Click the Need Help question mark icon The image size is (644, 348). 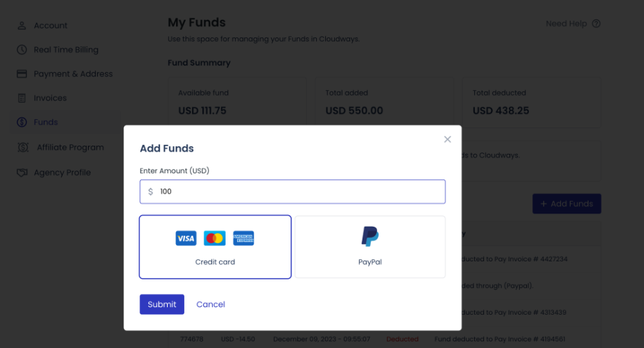click(596, 24)
